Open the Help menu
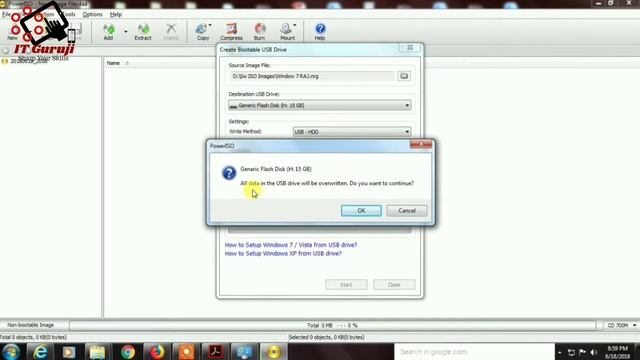 pyautogui.click(x=116, y=14)
